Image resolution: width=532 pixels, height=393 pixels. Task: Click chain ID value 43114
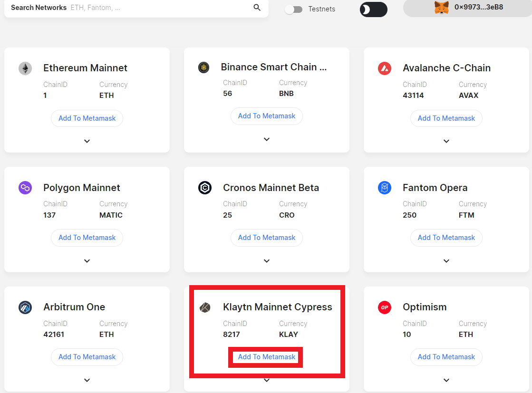[413, 96]
